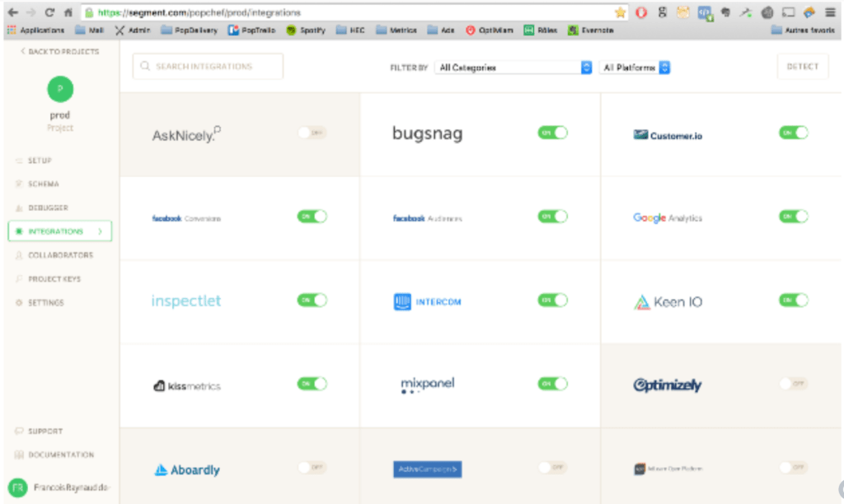Turn off the Intercom toggle
Image resolution: width=844 pixels, height=504 pixels.
click(552, 300)
